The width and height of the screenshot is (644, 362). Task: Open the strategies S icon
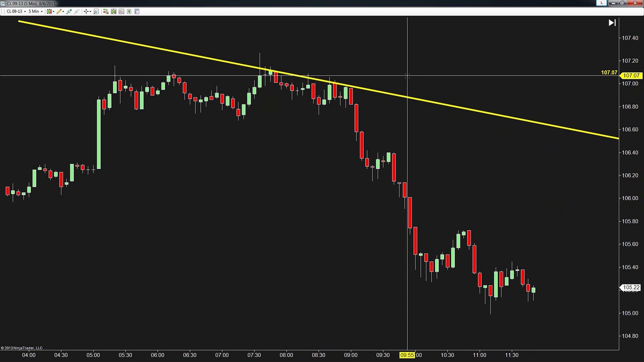(129, 12)
